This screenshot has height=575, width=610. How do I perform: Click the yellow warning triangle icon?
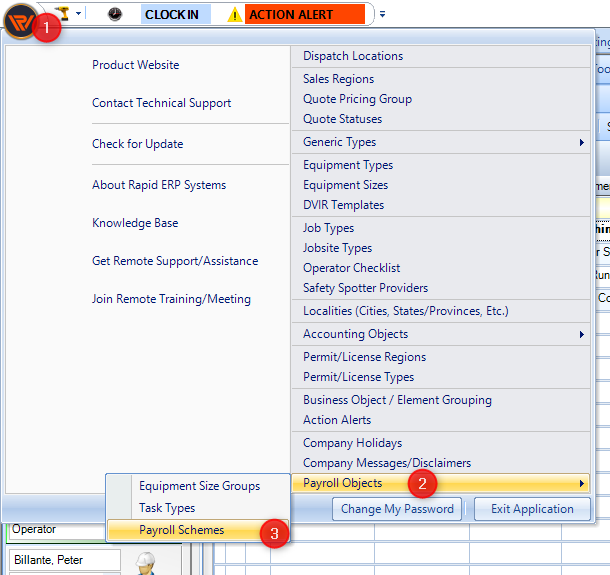[x=235, y=15]
